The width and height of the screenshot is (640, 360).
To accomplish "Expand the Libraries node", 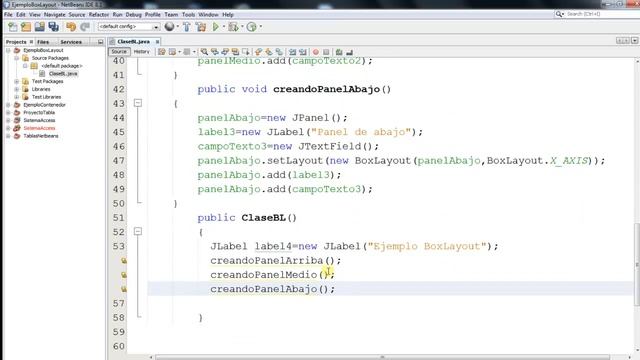I will click(16, 89).
